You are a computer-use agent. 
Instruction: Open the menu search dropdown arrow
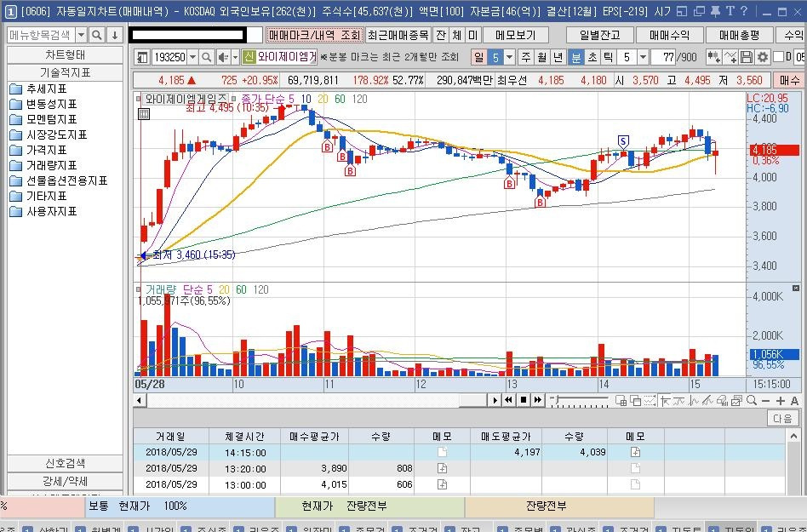[x=82, y=35]
